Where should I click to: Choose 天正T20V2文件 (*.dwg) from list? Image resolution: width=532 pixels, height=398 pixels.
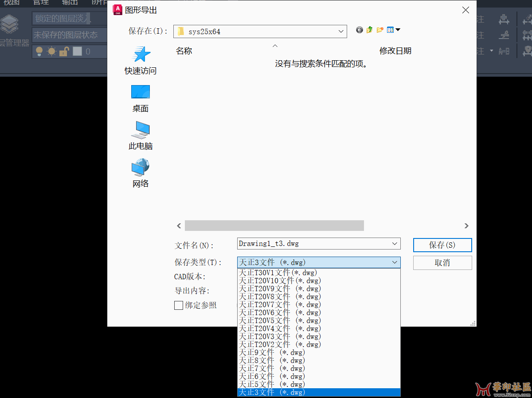coord(319,344)
